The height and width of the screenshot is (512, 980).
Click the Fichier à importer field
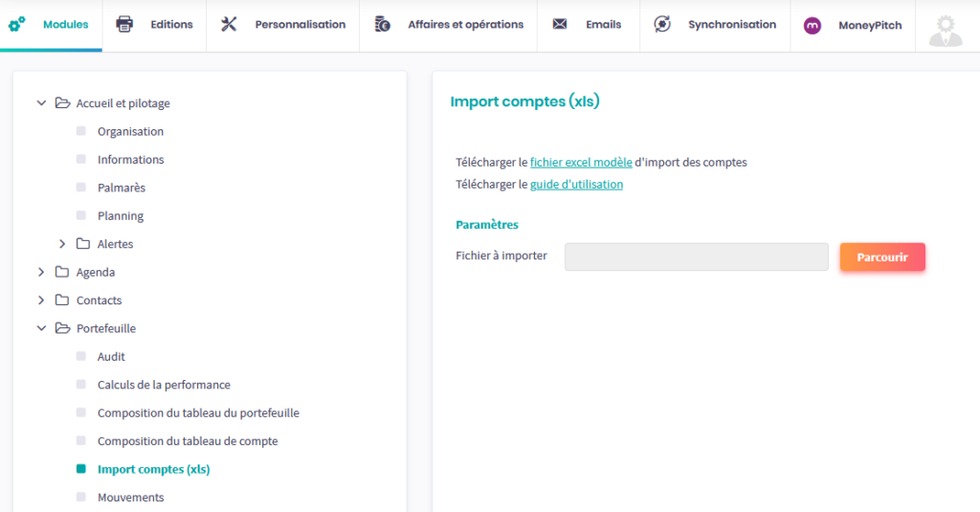(696, 256)
